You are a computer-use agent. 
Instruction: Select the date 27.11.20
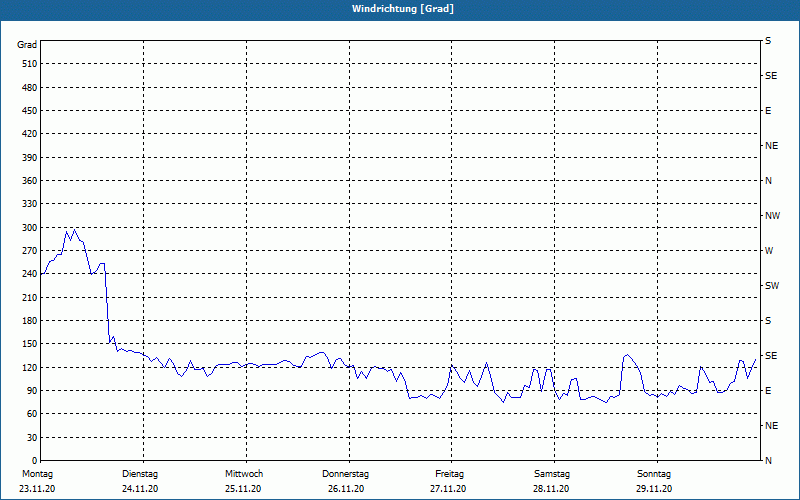click(x=448, y=489)
